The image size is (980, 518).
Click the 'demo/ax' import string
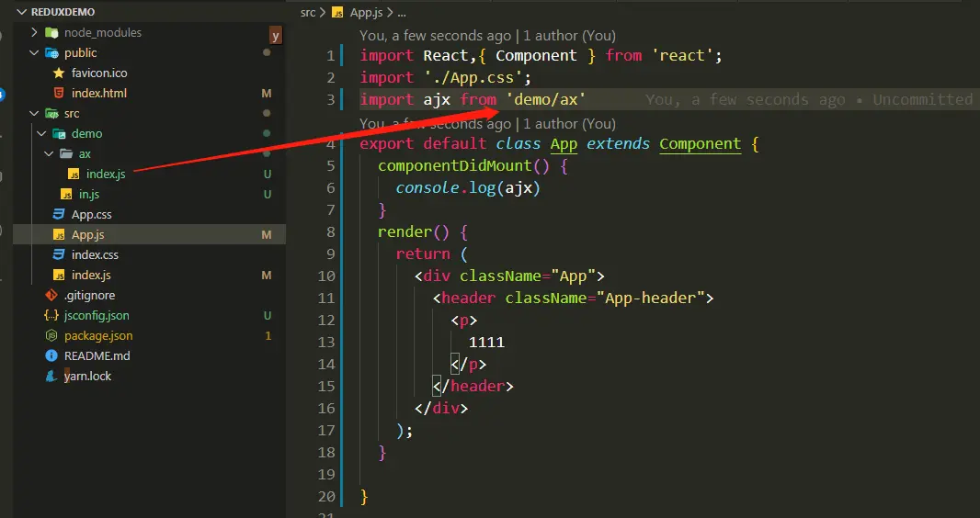coord(546,100)
